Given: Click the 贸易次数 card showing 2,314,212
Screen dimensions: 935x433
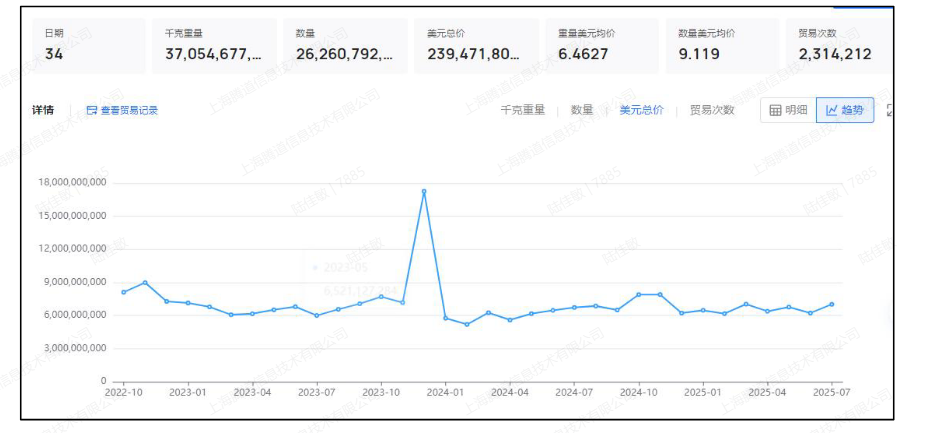Looking at the screenshot, I should click(835, 45).
